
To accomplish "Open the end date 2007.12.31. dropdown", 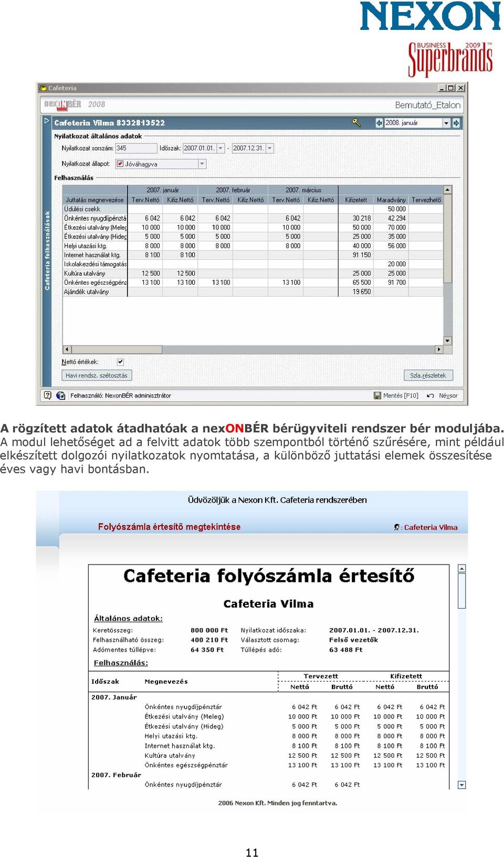I will click(270, 149).
